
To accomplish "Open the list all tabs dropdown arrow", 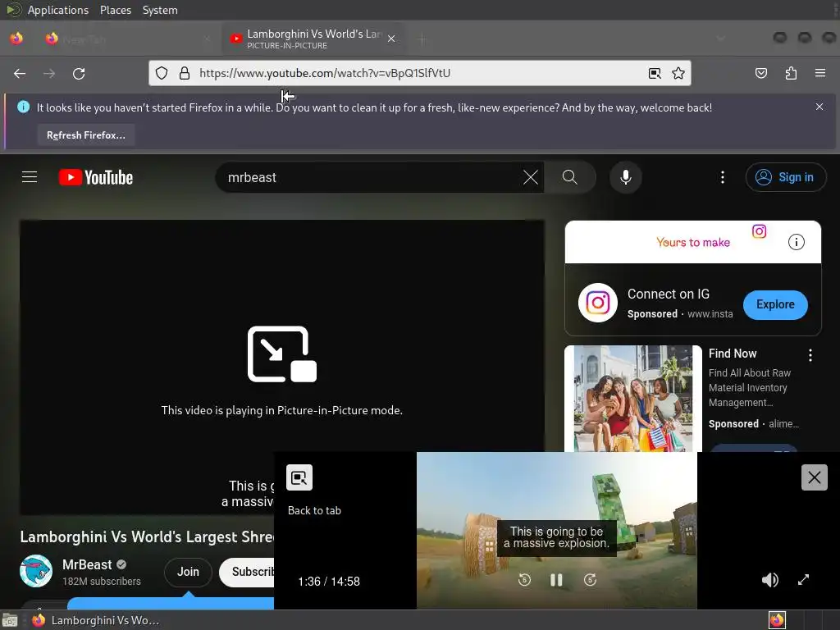I will coord(720,39).
